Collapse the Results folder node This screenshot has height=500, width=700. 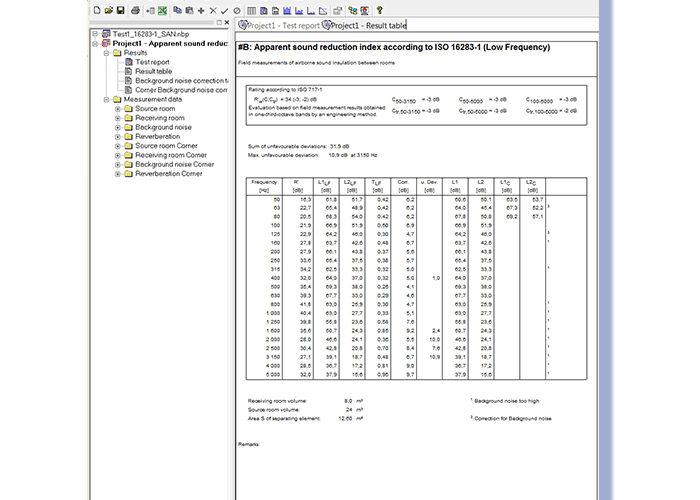click(106, 53)
